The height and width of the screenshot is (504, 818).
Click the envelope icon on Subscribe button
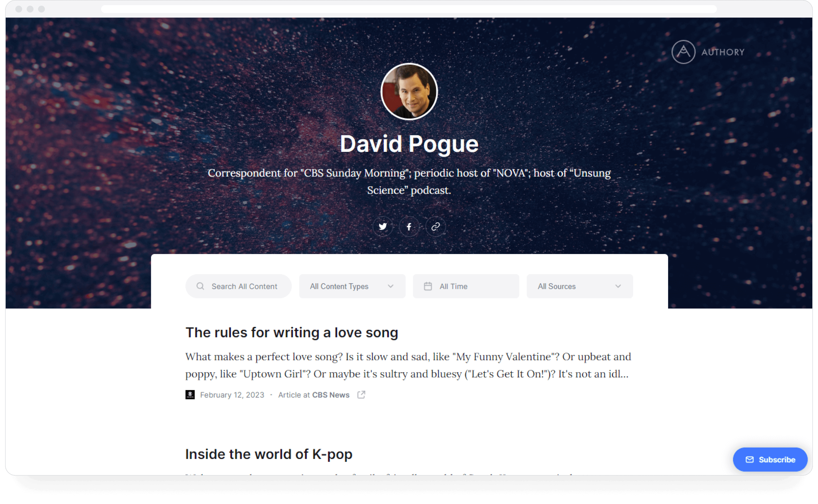(x=750, y=460)
